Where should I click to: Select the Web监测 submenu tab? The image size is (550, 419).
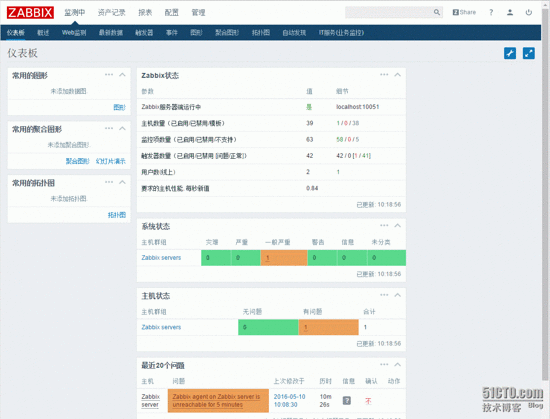coord(74,33)
